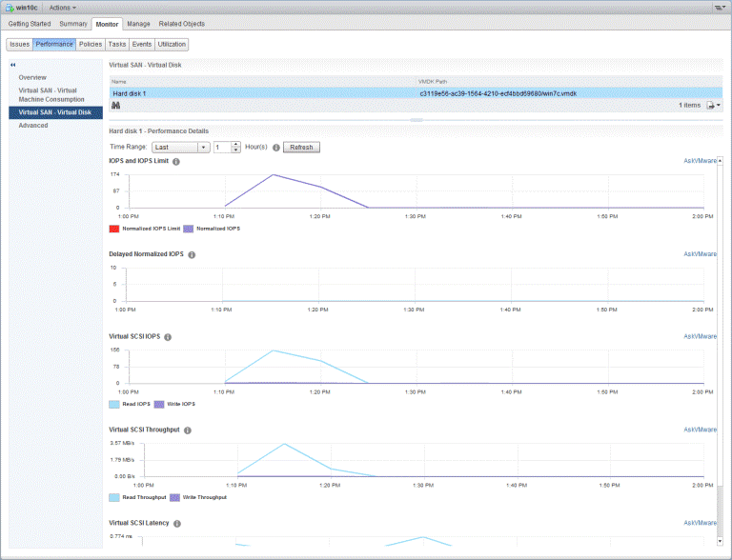
Task: Open the Time Range Last dropdown
Action: coord(181,148)
